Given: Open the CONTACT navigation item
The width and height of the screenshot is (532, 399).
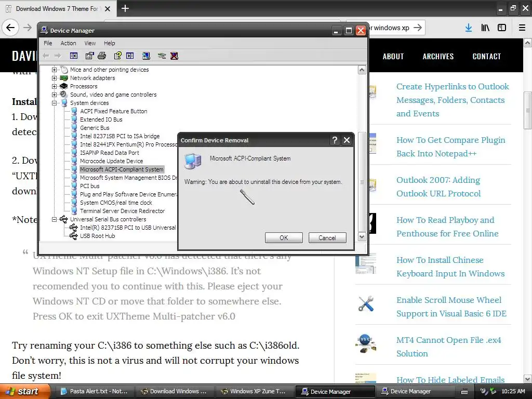Looking at the screenshot, I should (486, 56).
